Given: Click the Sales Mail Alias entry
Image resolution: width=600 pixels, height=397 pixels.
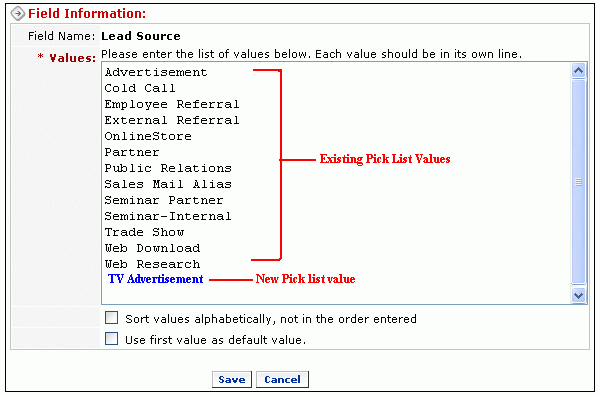Looking at the screenshot, I should point(168,185).
